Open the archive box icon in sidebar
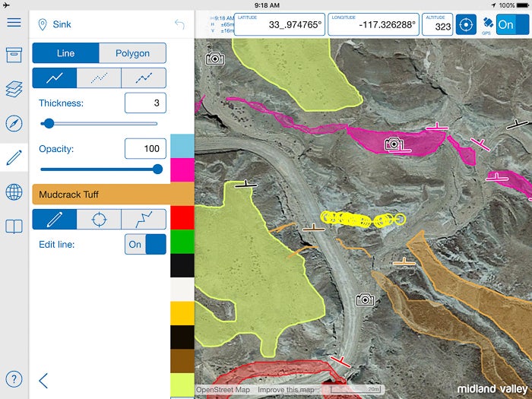The width and height of the screenshot is (532, 399). (x=14, y=55)
